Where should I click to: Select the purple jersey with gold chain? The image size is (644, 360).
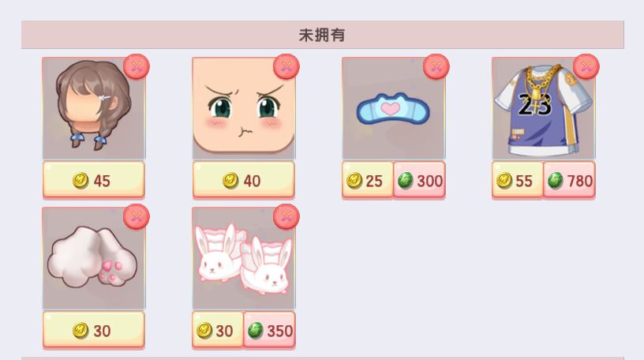(x=543, y=108)
